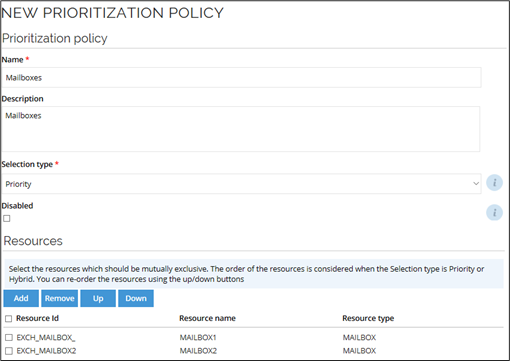510x361 pixels.
Task: Select the MAILBOX1 resource name cell
Action: [x=198, y=338]
